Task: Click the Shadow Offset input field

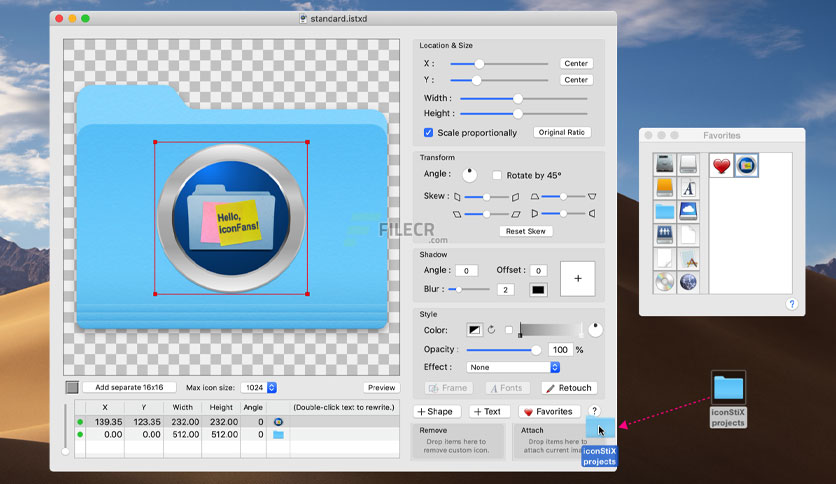Action: (x=538, y=271)
